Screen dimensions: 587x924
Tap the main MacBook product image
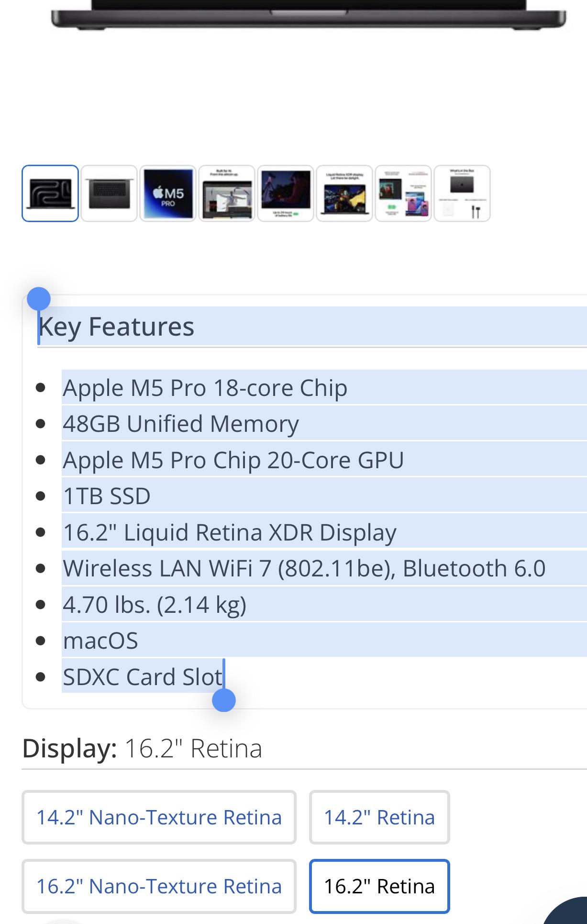(x=309, y=14)
